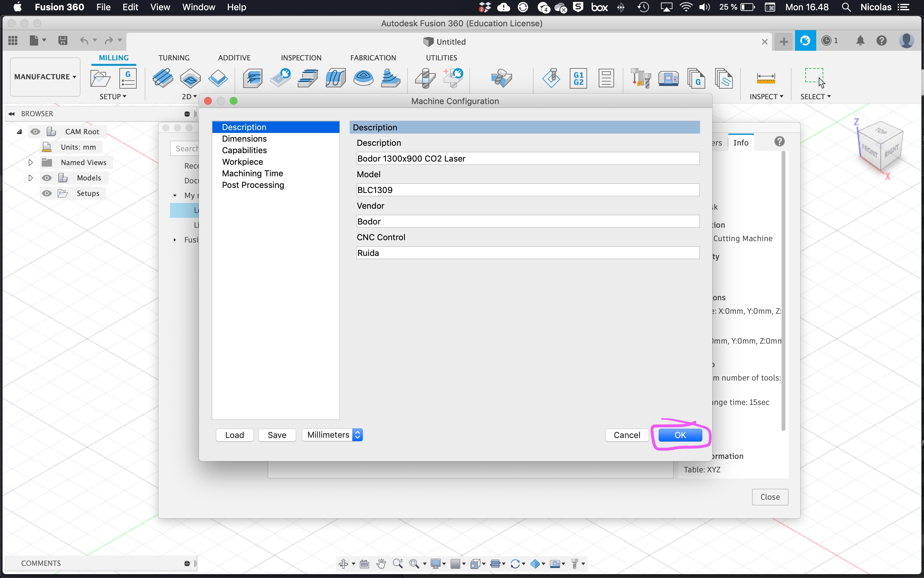
Task: Open the SETUP dropdown menu
Action: pyautogui.click(x=113, y=97)
